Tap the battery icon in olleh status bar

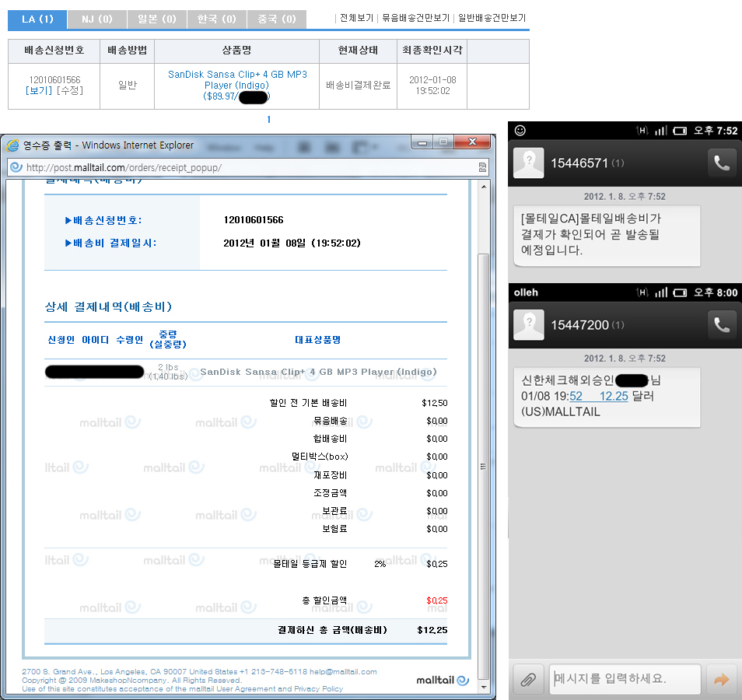(680, 292)
